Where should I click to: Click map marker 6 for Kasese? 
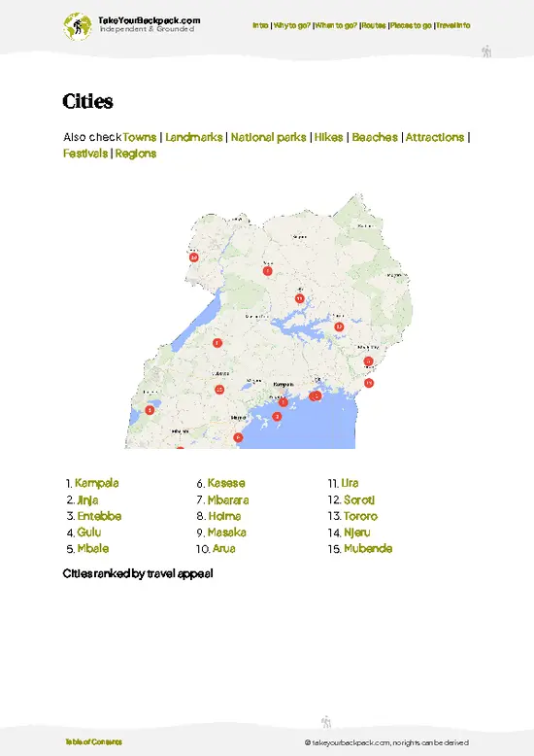click(x=150, y=410)
